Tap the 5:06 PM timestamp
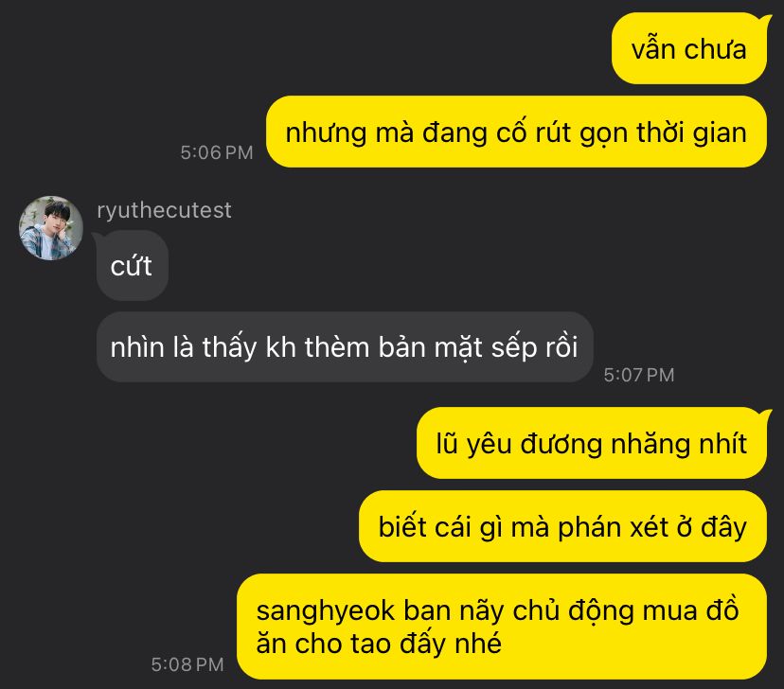Viewport: 784px width, 689px height. point(217,152)
